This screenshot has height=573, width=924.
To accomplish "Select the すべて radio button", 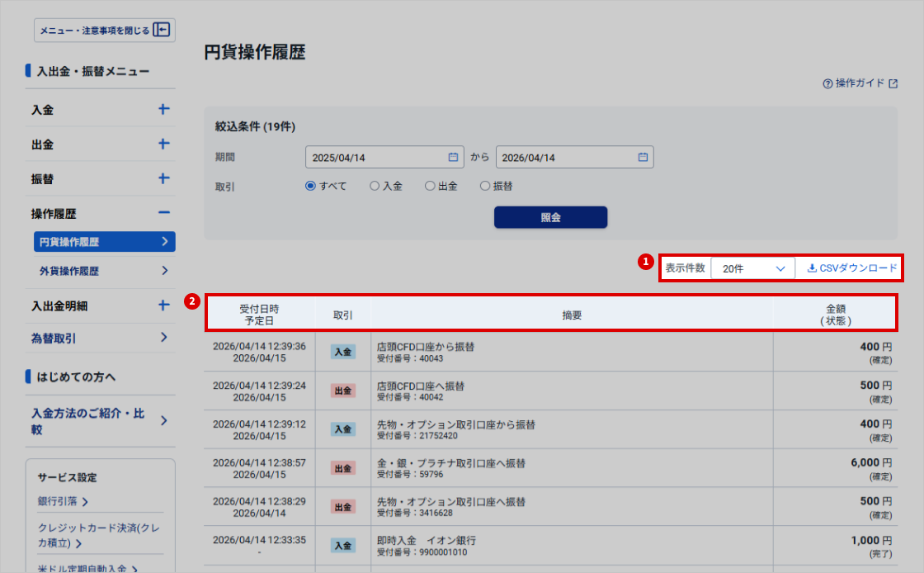I will click(x=311, y=187).
